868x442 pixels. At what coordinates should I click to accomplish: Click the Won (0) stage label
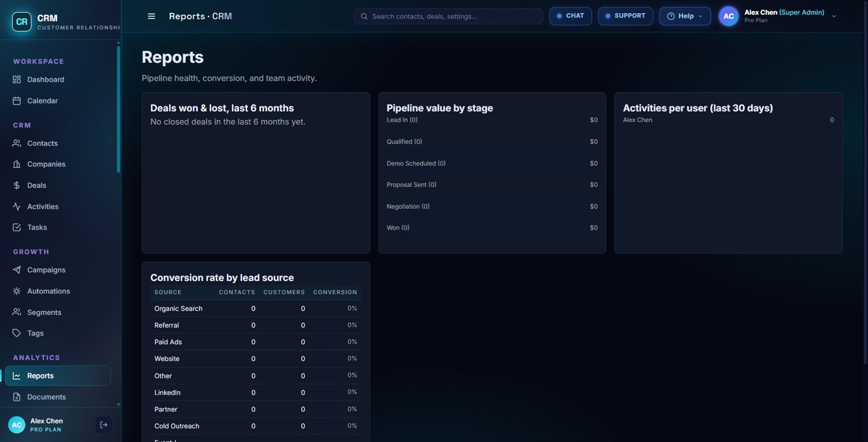tap(398, 228)
